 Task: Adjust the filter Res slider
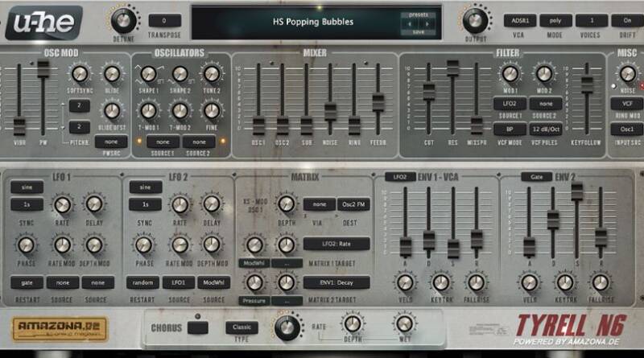452,68
